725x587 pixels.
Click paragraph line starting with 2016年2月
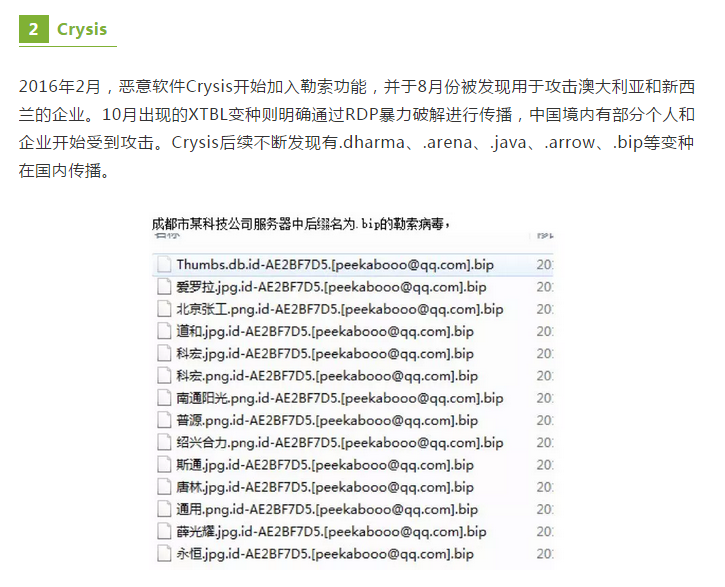click(356, 86)
